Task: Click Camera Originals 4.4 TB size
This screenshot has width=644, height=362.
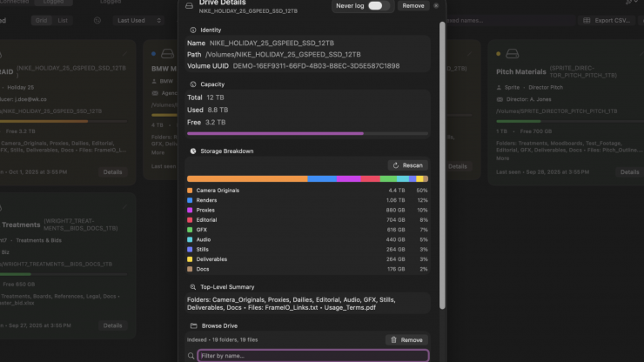Action: click(397, 191)
